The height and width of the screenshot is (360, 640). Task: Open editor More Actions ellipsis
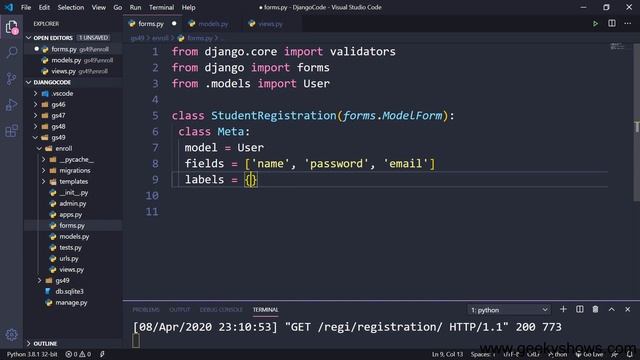pyautogui.click(x=628, y=24)
